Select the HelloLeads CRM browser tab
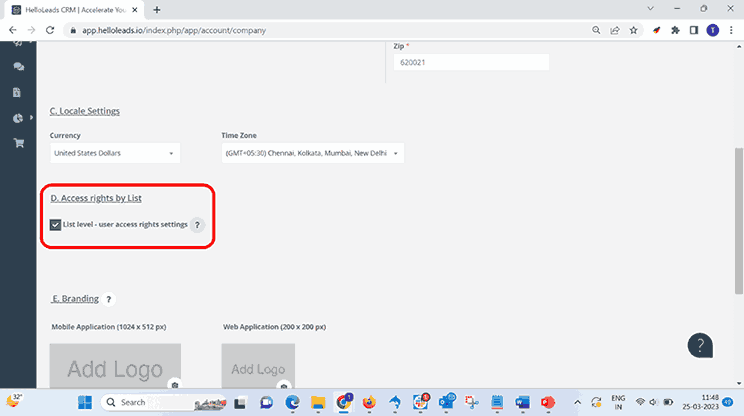744x416 pixels. [74, 10]
